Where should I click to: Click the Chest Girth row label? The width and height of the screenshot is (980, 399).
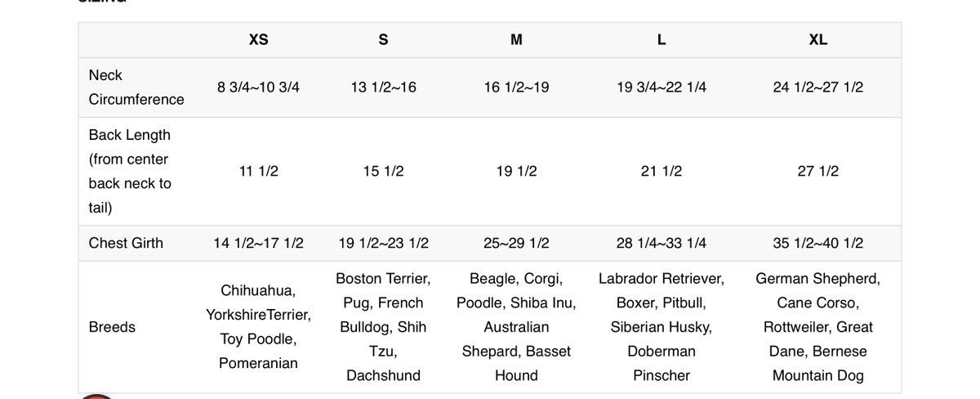(x=126, y=243)
